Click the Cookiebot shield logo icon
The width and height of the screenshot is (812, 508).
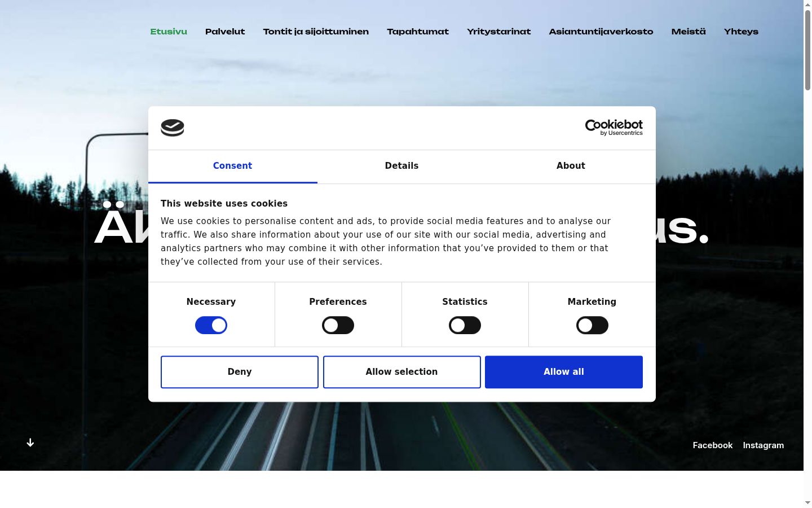173,128
